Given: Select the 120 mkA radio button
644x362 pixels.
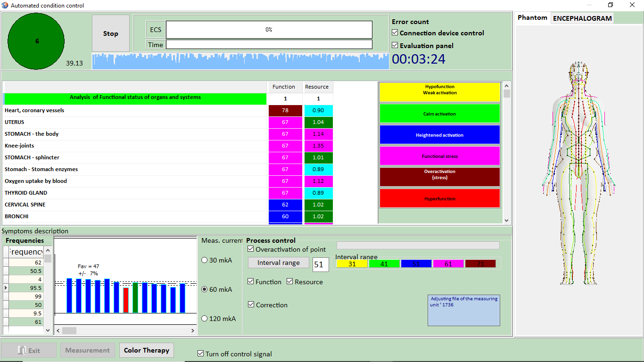Looking at the screenshot, I should 205,319.
